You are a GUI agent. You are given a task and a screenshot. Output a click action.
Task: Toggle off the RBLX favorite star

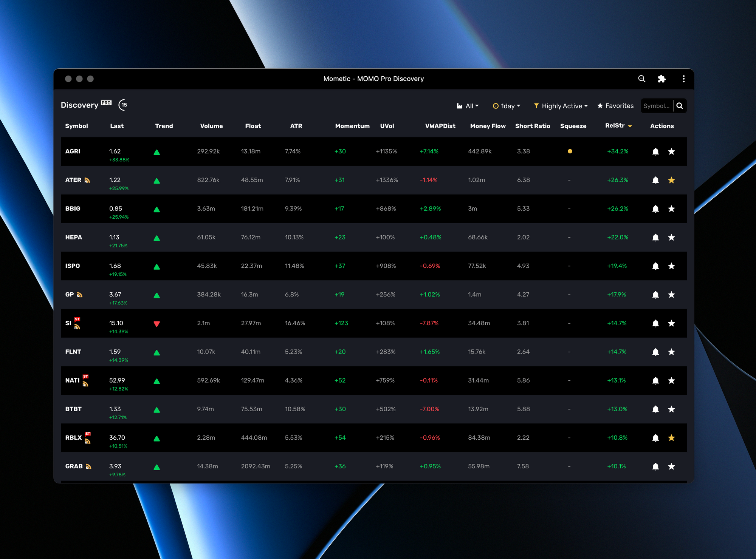(x=671, y=438)
